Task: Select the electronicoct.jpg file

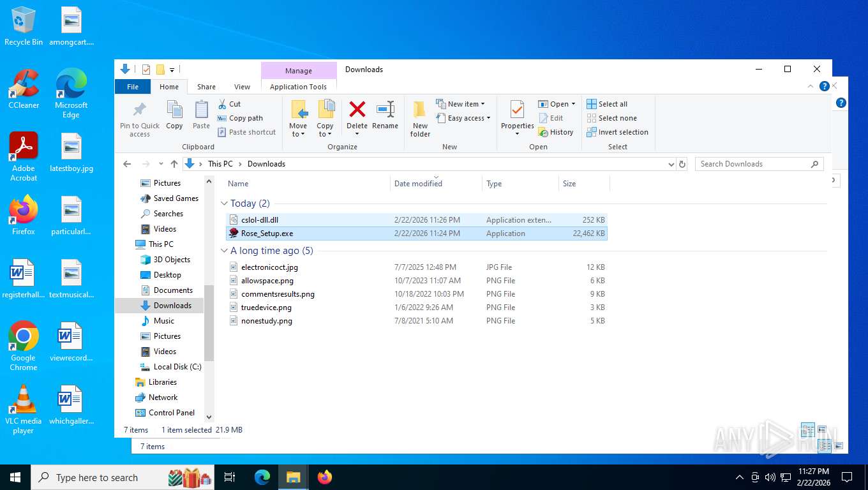Action: click(417, 267)
